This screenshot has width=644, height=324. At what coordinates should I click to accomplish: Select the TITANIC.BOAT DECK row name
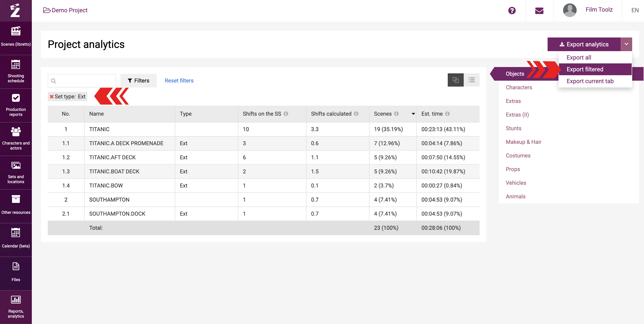114,171
